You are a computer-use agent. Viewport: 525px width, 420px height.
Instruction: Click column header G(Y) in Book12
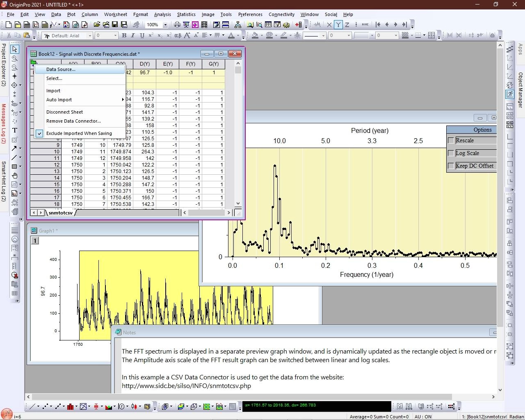(214, 64)
